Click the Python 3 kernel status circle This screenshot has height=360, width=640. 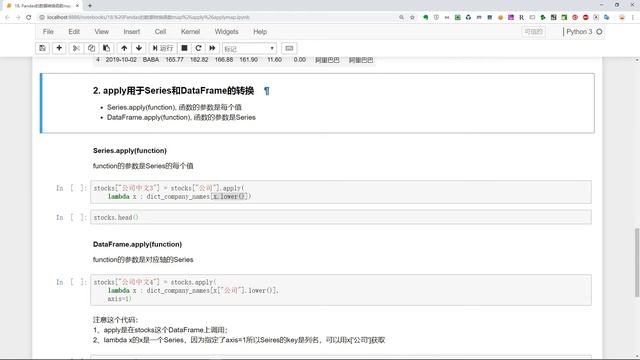[x=599, y=31]
